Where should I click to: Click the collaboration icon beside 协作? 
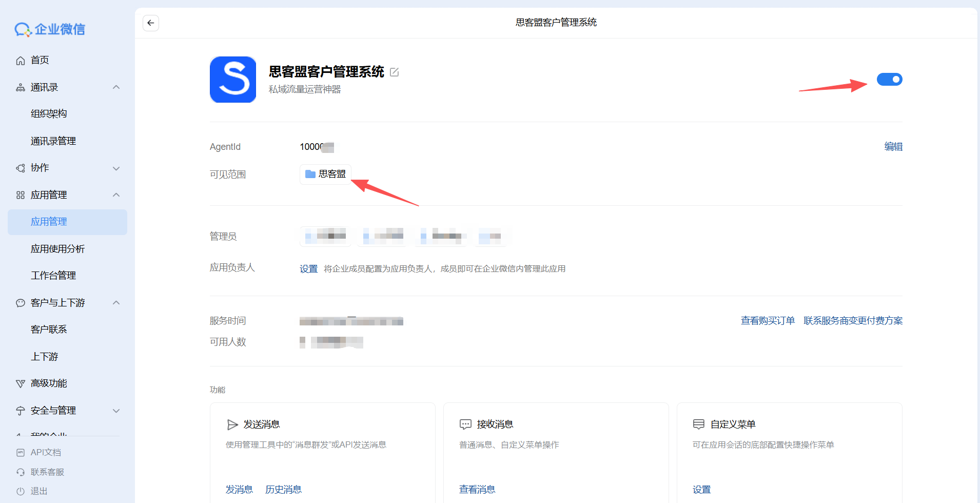click(21, 168)
